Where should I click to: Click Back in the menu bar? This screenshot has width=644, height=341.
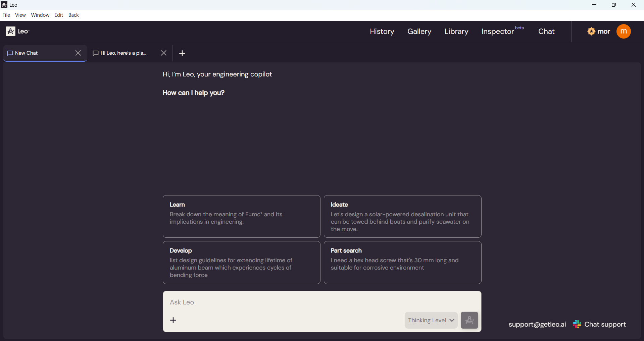(x=73, y=15)
